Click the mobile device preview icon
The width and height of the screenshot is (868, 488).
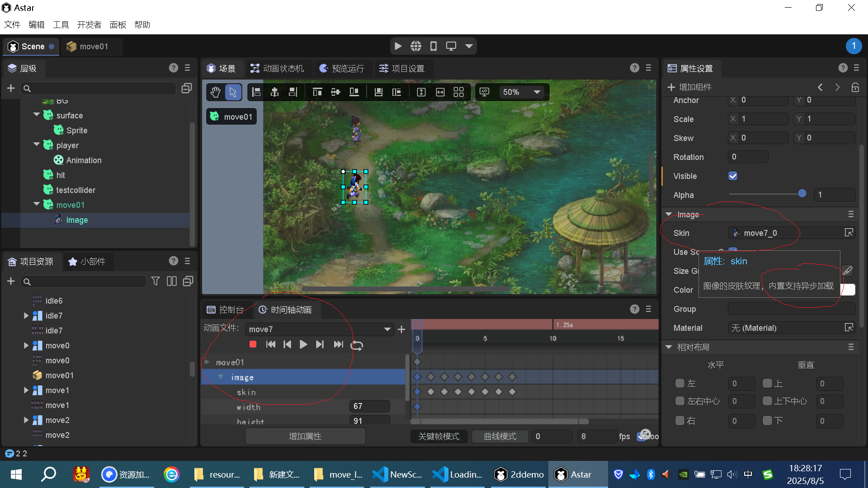pyautogui.click(x=434, y=46)
